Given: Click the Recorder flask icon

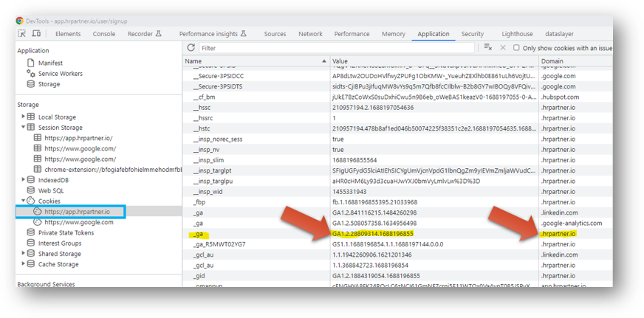Looking at the screenshot, I should point(159,34).
